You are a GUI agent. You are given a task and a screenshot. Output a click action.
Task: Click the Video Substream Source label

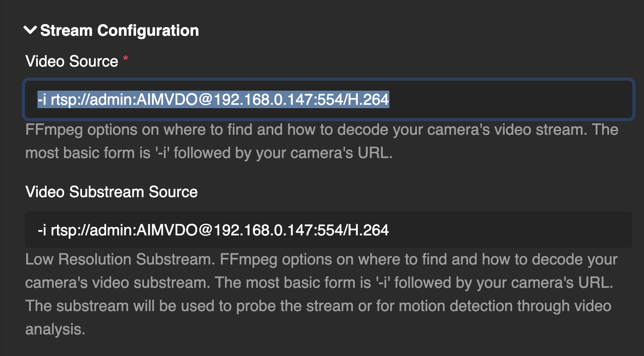pyautogui.click(x=111, y=192)
